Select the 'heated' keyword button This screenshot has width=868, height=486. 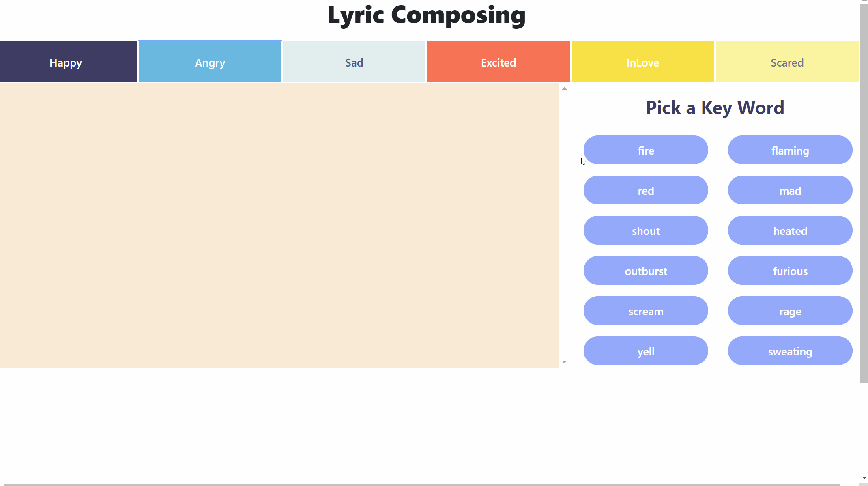click(790, 230)
